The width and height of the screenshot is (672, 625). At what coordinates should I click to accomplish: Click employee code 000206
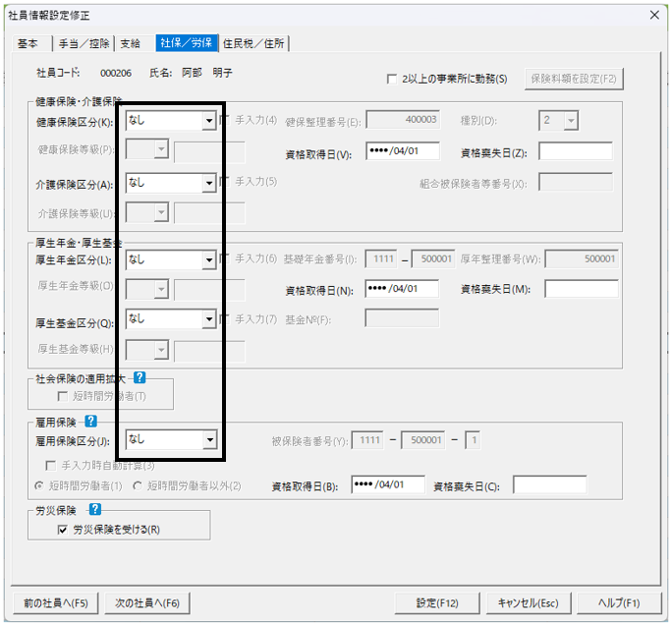click(116, 74)
